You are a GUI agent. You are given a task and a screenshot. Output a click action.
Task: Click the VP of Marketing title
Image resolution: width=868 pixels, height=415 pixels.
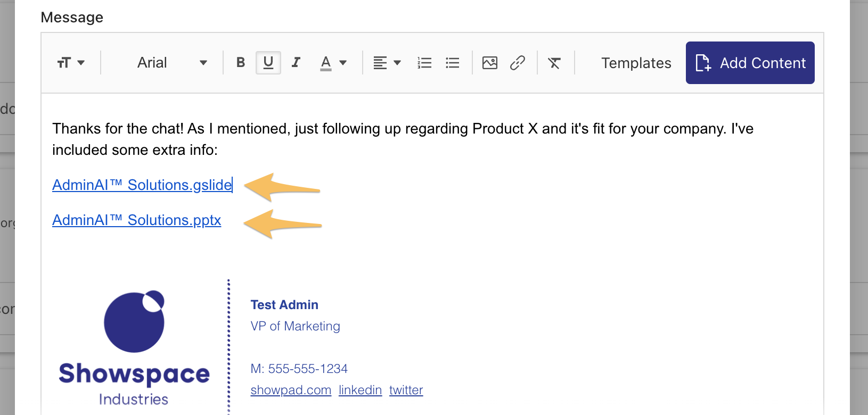tap(295, 326)
